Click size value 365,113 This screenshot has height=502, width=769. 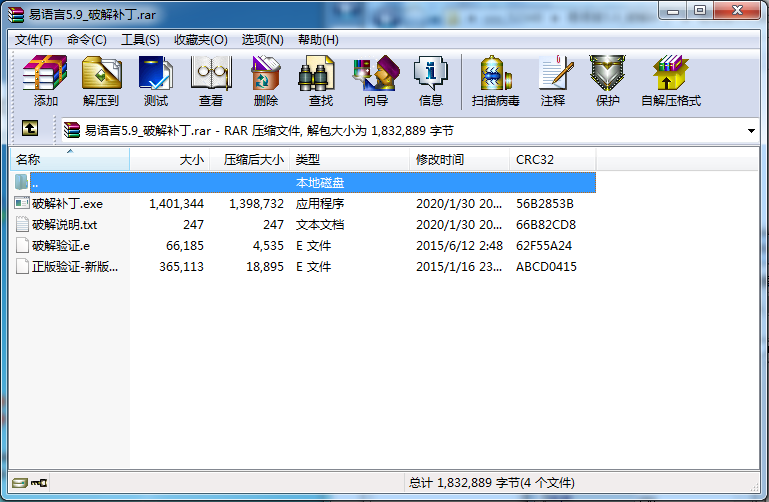click(181, 267)
